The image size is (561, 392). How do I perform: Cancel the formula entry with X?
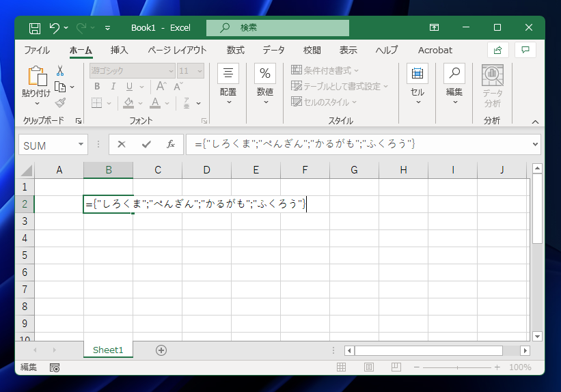(122, 144)
